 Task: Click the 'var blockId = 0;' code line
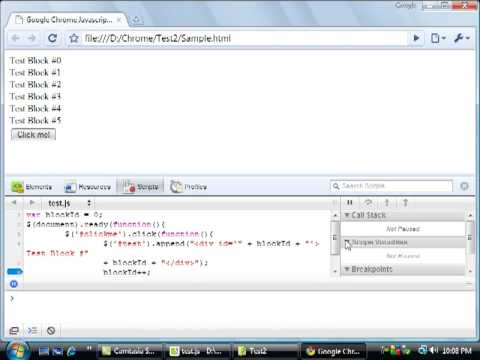(x=64, y=215)
